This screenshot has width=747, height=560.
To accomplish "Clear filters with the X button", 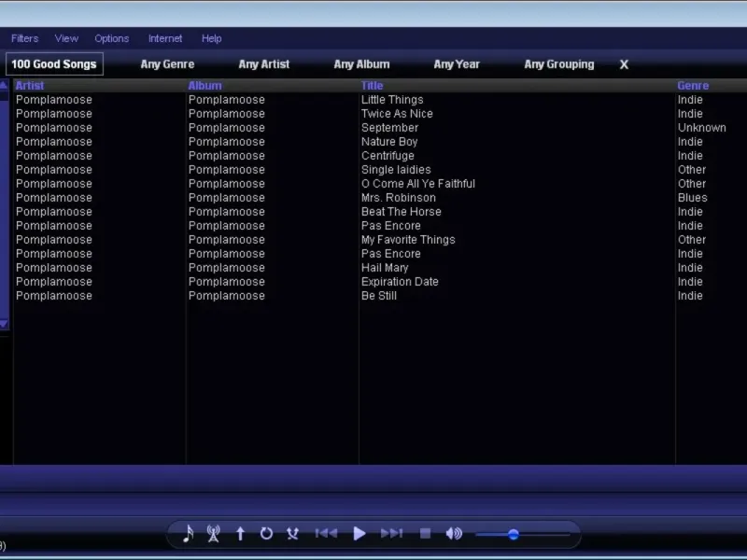I will pos(624,64).
